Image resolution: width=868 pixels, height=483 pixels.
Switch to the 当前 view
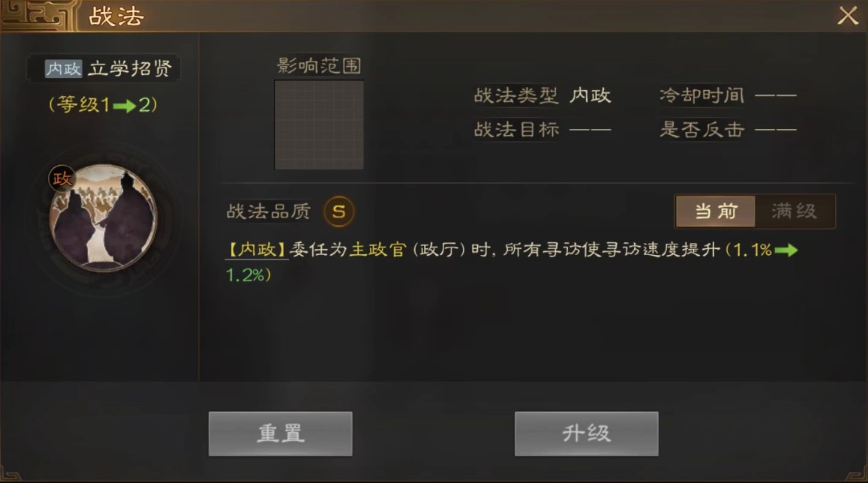click(x=715, y=211)
